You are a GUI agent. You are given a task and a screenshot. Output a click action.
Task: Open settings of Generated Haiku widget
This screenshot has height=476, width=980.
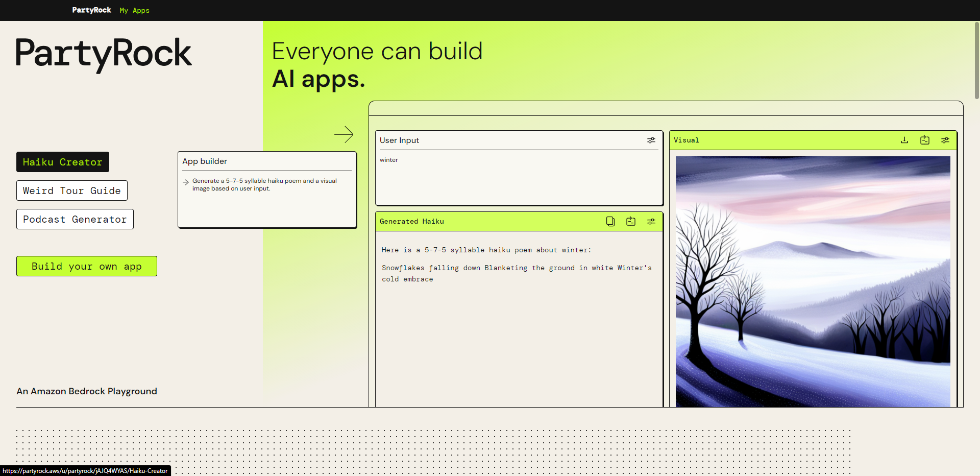point(651,221)
